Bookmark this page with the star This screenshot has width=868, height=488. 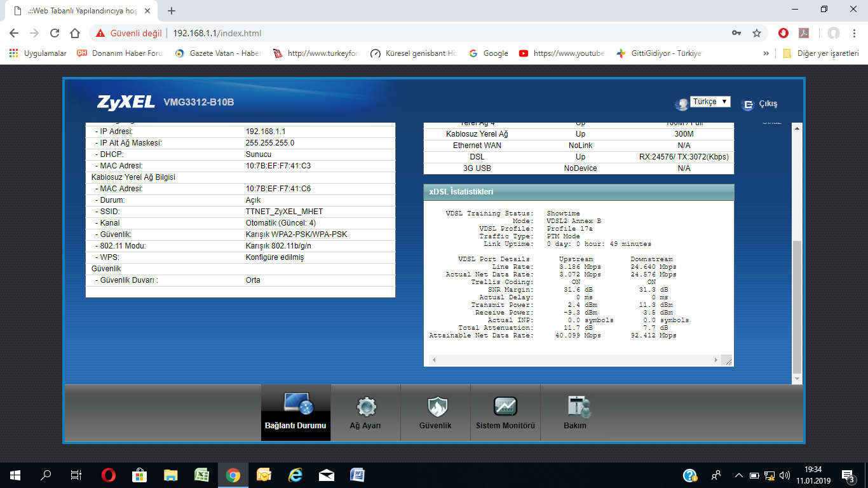(x=756, y=33)
